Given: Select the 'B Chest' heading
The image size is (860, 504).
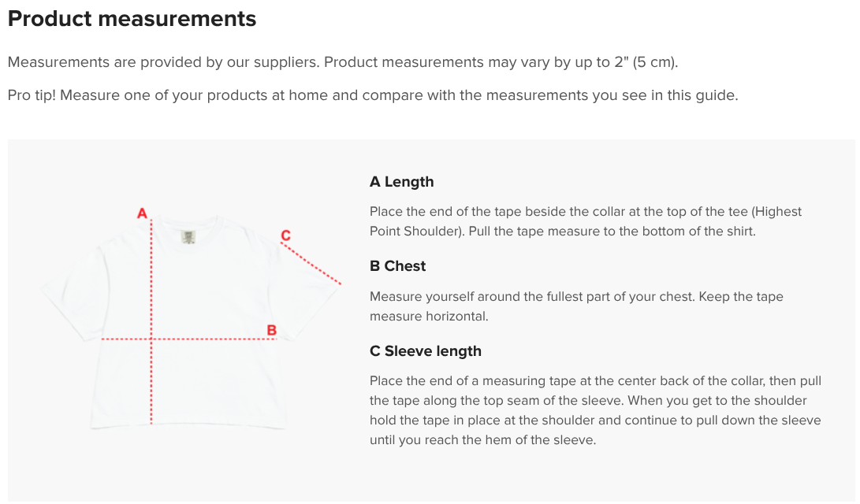Looking at the screenshot, I should (x=397, y=266).
